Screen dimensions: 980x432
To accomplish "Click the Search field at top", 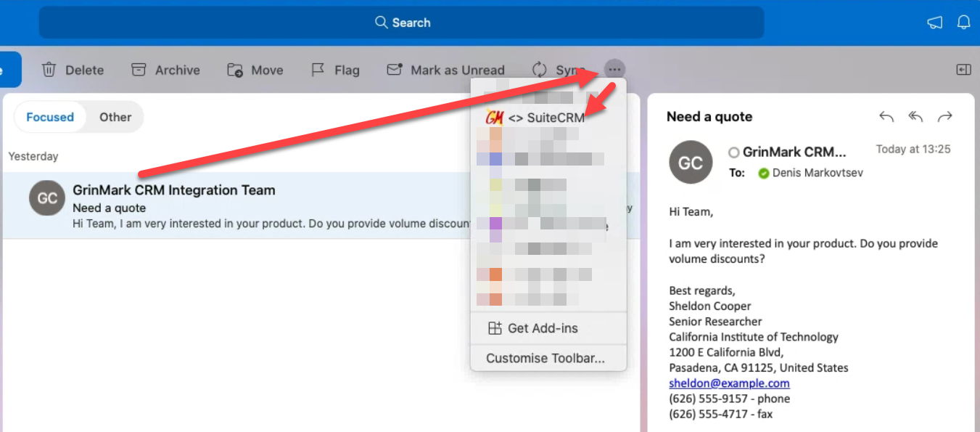I will (401, 23).
